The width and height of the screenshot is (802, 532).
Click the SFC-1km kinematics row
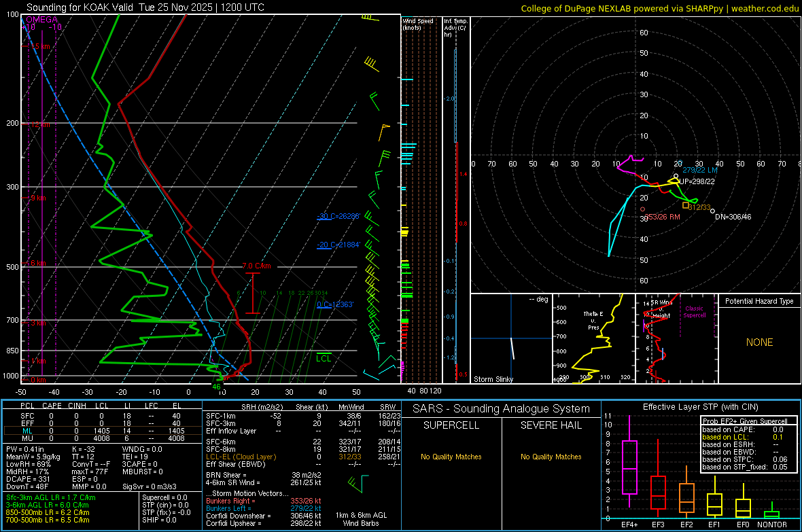[303, 416]
